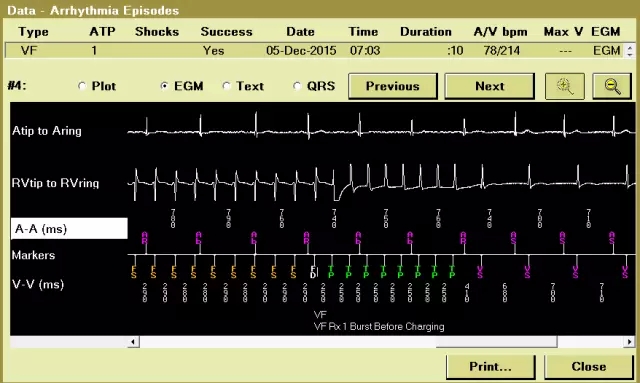
Task: Close the Arrhythmia Episodes window
Action: click(x=589, y=367)
